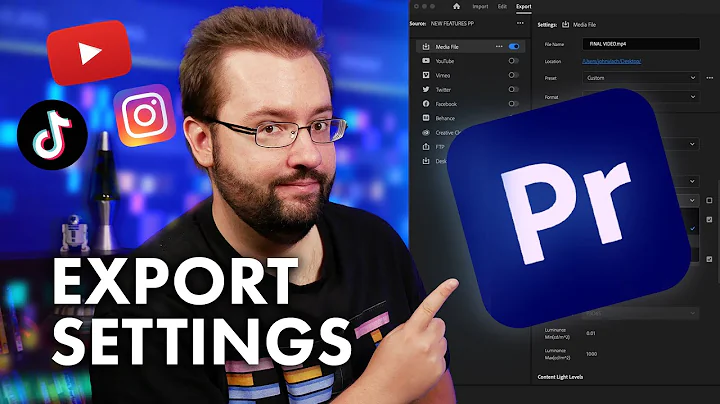Open the Location path link
This screenshot has height=404, width=720.
[612, 61]
